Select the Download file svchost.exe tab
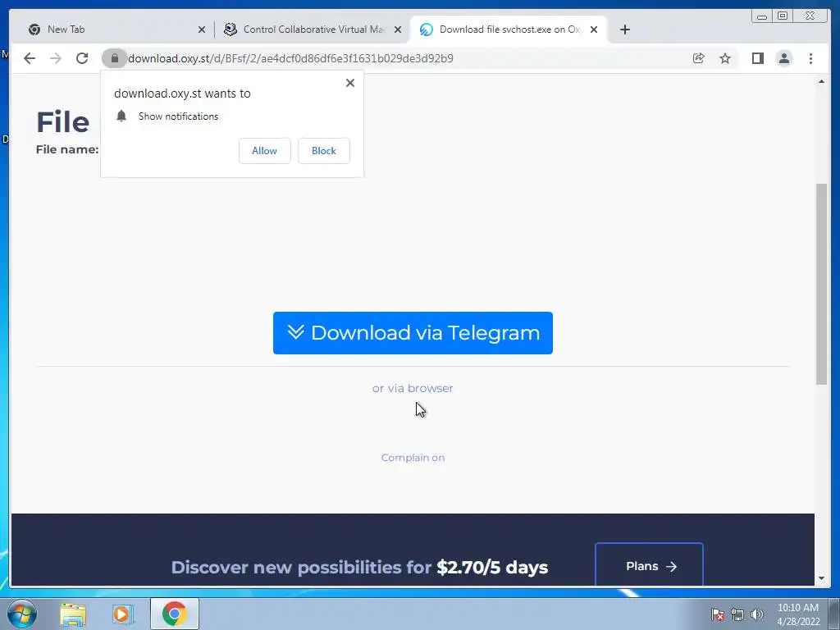The image size is (840, 630). tap(508, 30)
